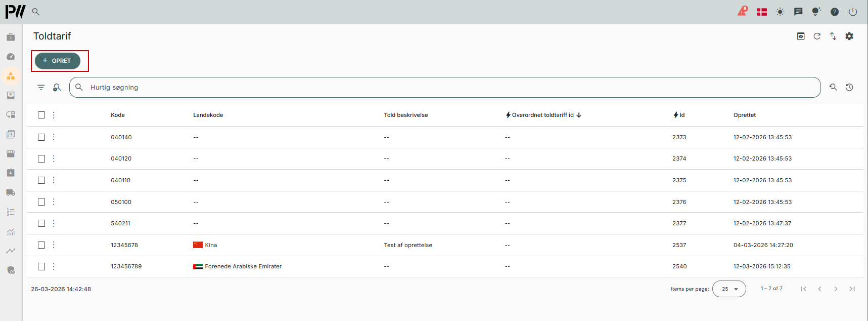Open the header row three-dot menu
Image resolution: width=868 pixels, height=321 pixels.
click(x=54, y=115)
